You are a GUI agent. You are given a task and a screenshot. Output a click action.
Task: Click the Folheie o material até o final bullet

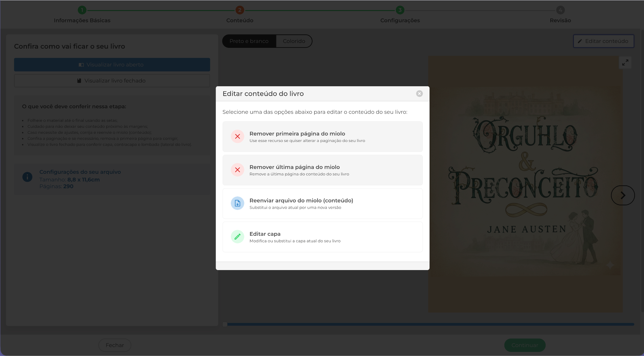(73, 120)
